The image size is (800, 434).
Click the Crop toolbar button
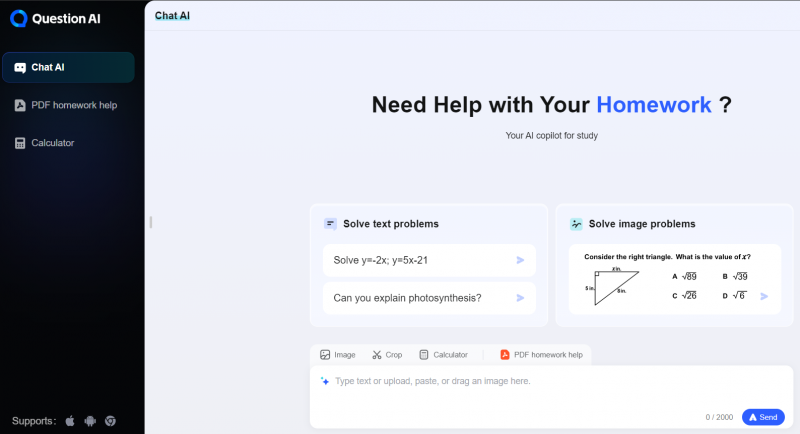[x=387, y=354]
